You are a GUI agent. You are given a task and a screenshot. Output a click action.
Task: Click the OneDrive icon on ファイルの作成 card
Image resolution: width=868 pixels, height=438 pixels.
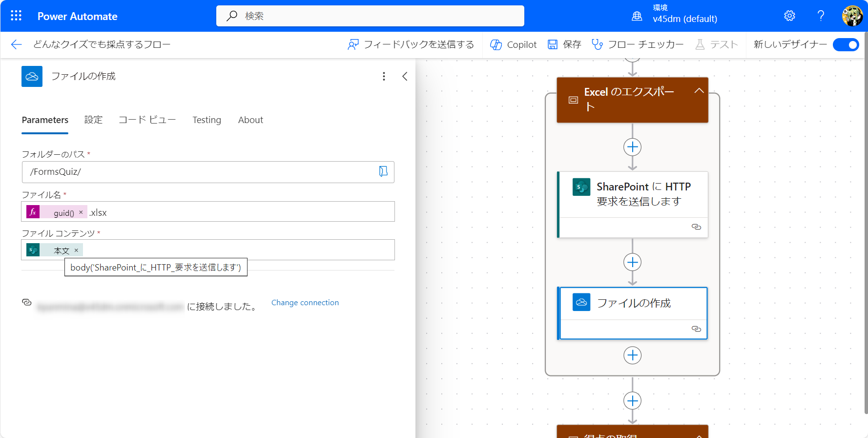(x=581, y=302)
